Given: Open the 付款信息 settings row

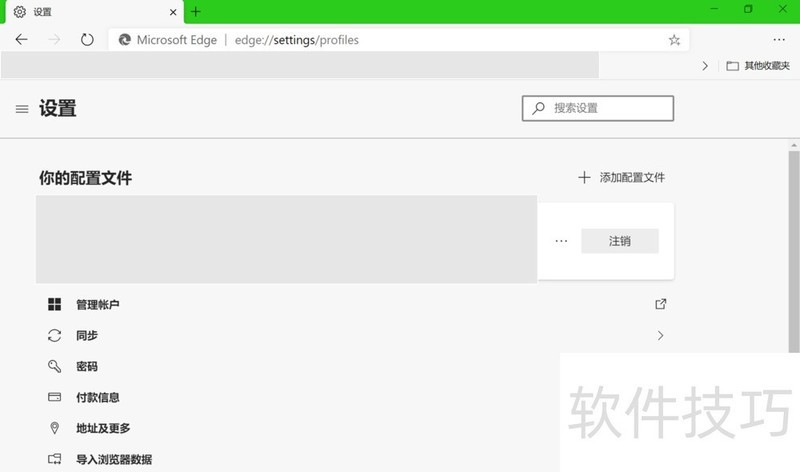Looking at the screenshot, I should 298,397.
